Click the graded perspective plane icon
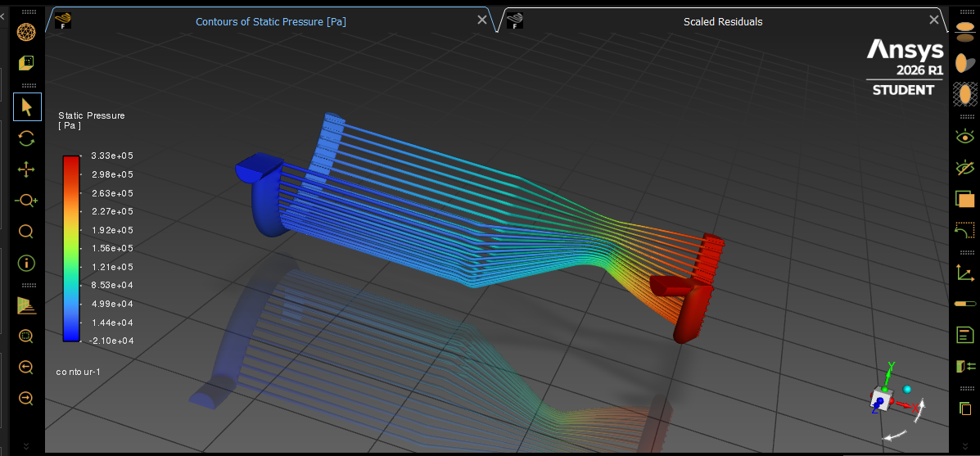 tap(26, 305)
